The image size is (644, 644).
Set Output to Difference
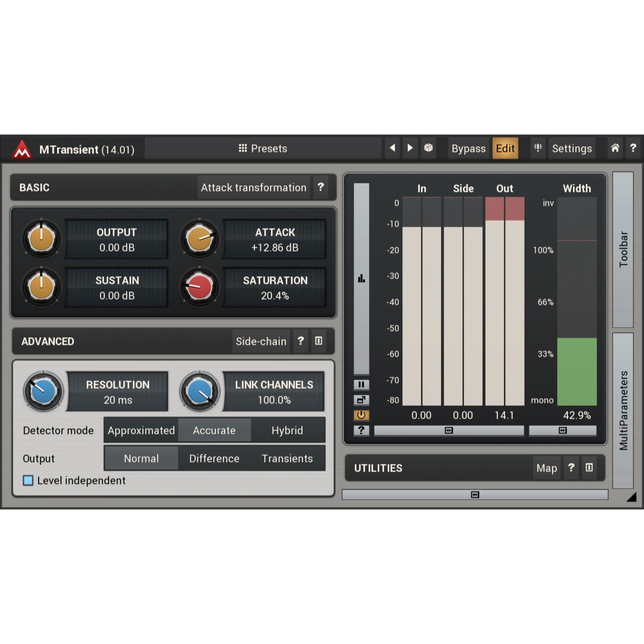tap(214, 458)
